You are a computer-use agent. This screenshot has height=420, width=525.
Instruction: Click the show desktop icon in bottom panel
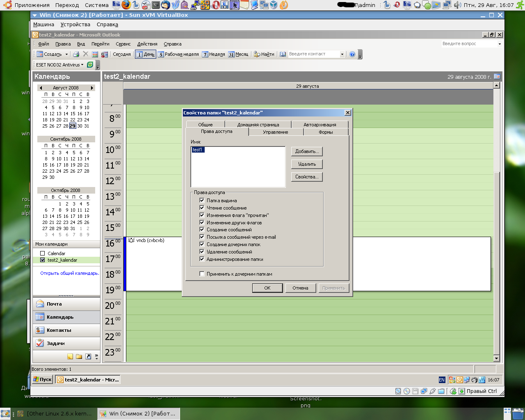tap(5, 413)
